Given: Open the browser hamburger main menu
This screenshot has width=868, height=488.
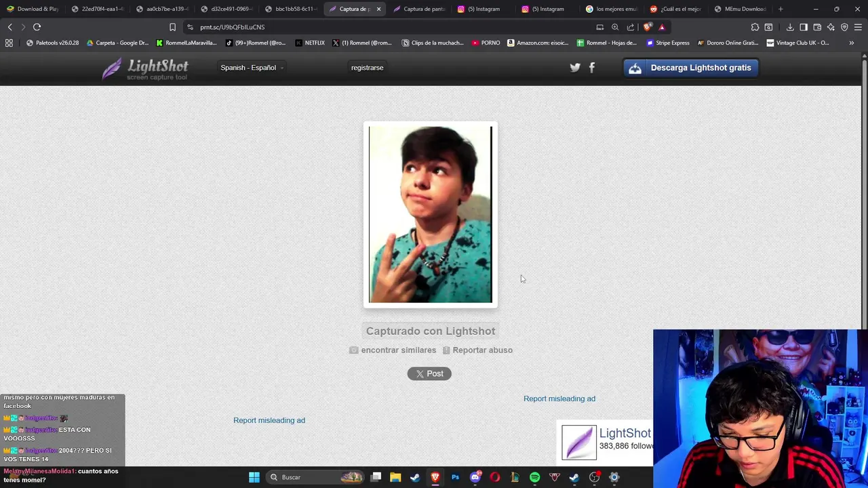Looking at the screenshot, I should tap(858, 27).
